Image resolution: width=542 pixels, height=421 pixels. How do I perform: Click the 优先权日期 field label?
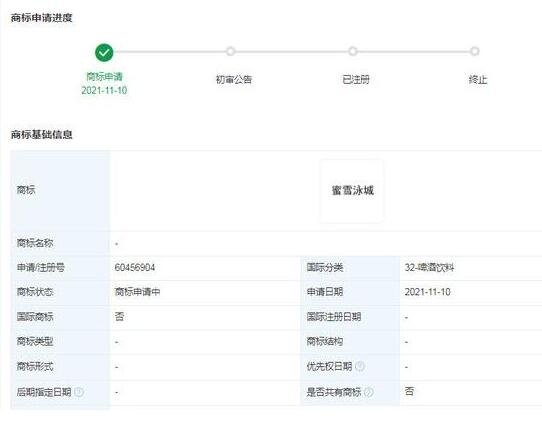click(329, 366)
